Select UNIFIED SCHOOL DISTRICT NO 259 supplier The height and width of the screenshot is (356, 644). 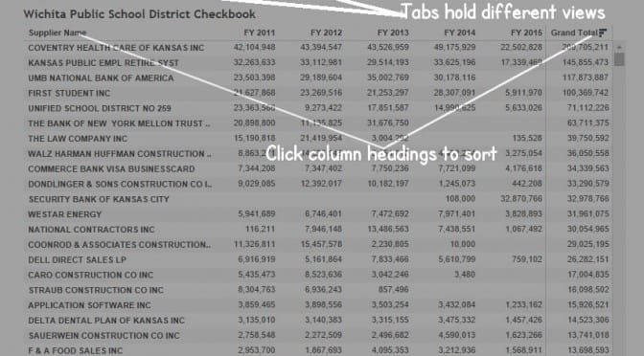[x=100, y=108]
